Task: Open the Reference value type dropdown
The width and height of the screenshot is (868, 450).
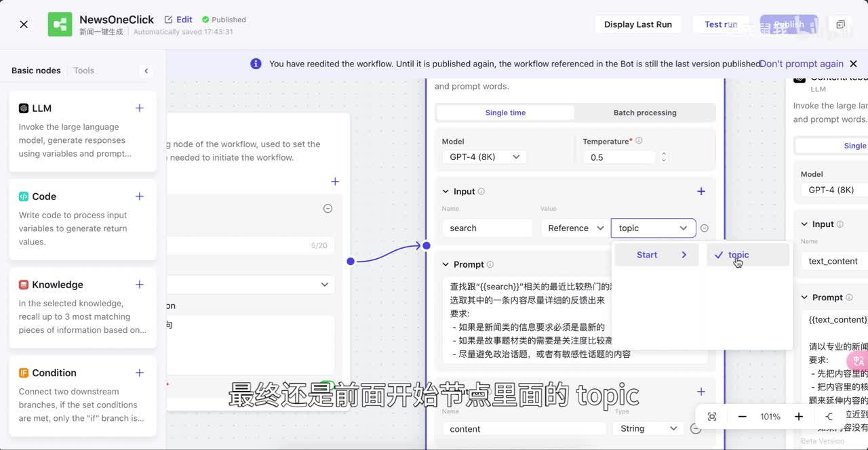Action: coord(575,228)
